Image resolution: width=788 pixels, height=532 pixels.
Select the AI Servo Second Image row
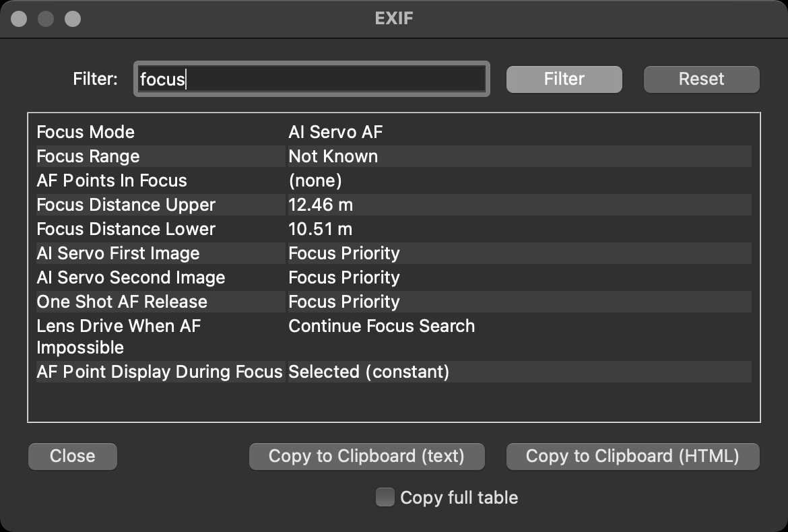tap(131, 277)
